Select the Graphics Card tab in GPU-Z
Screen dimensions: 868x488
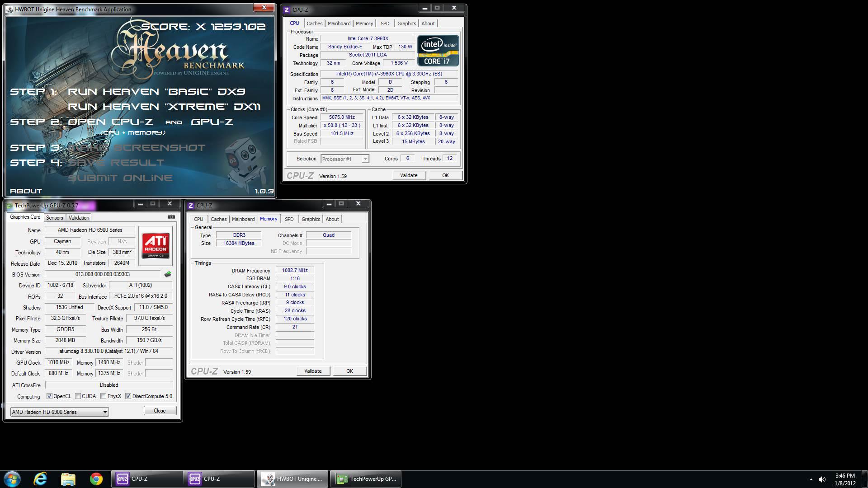click(x=25, y=217)
